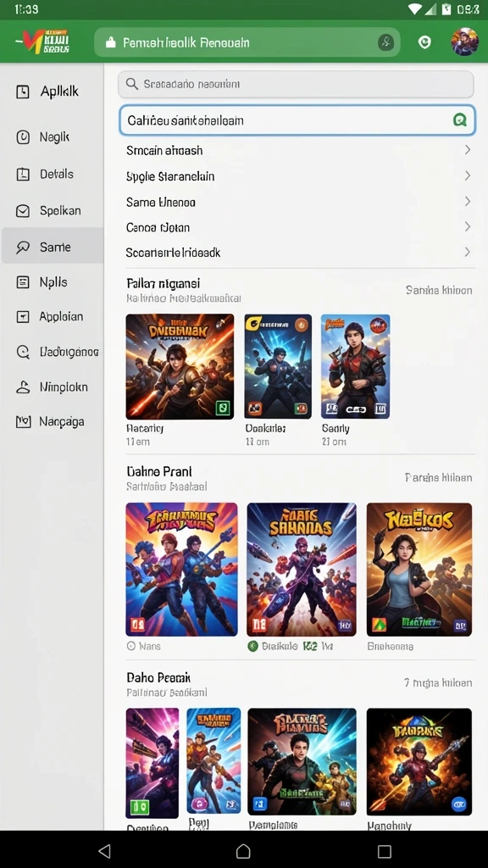Click the green search icon in focused field
Screen dimensions: 488x868
[x=460, y=120]
